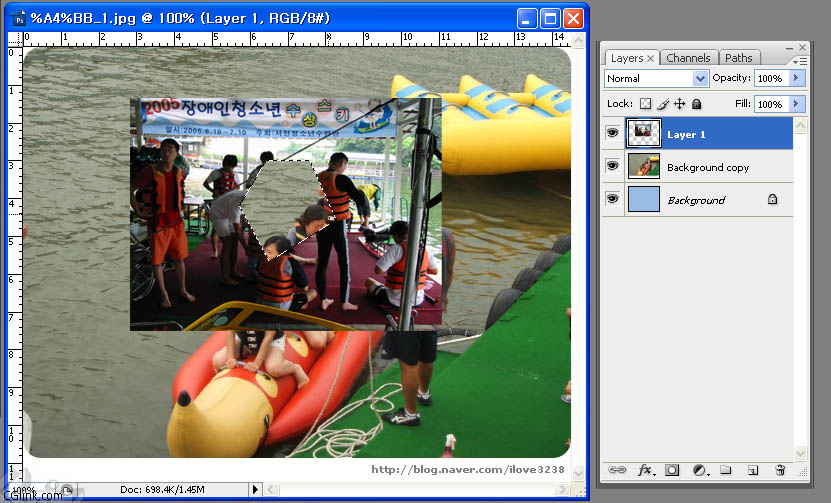831x503 pixels.
Task: Hide the Background copy layer
Action: pyautogui.click(x=612, y=166)
